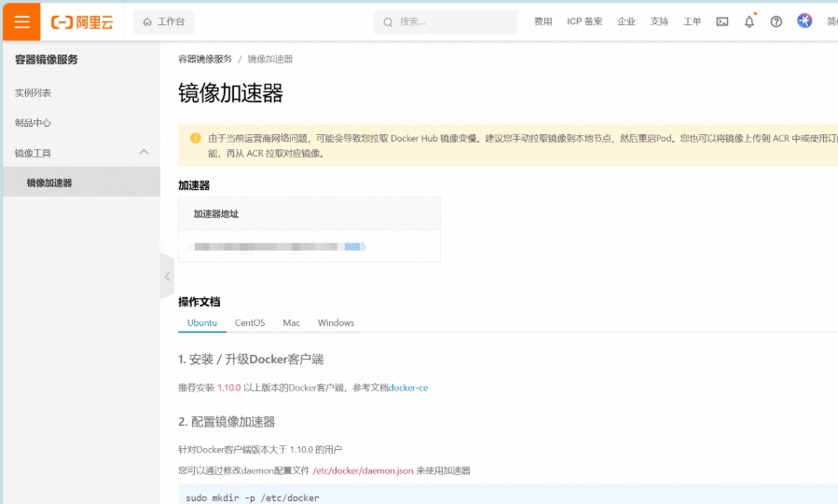The height and width of the screenshot is (504, 838).
Task: Click the 加速器地址 column header
Action: click(216, 214)
